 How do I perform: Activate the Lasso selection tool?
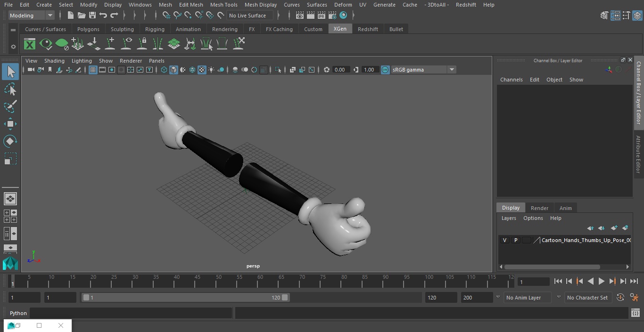click(x=10, y=89)
